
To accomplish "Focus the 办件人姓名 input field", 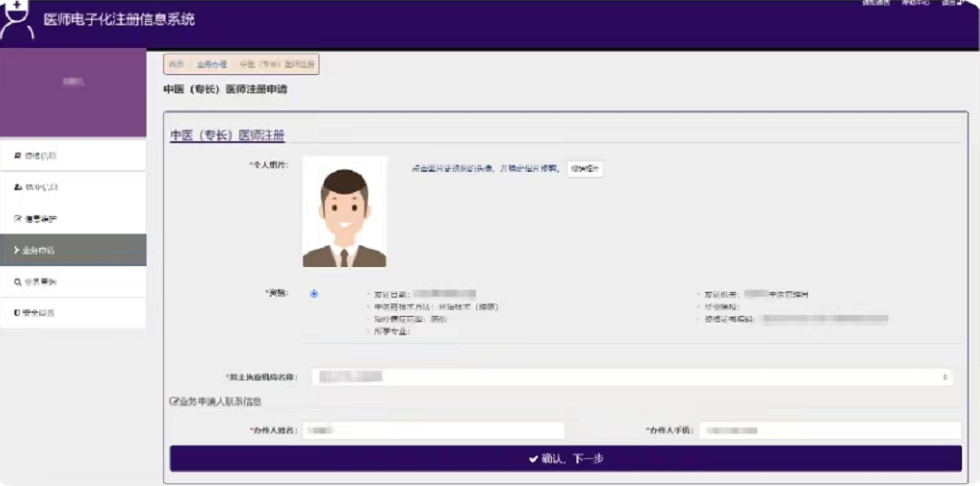I will pyautogui.click(x=433, y=431).
